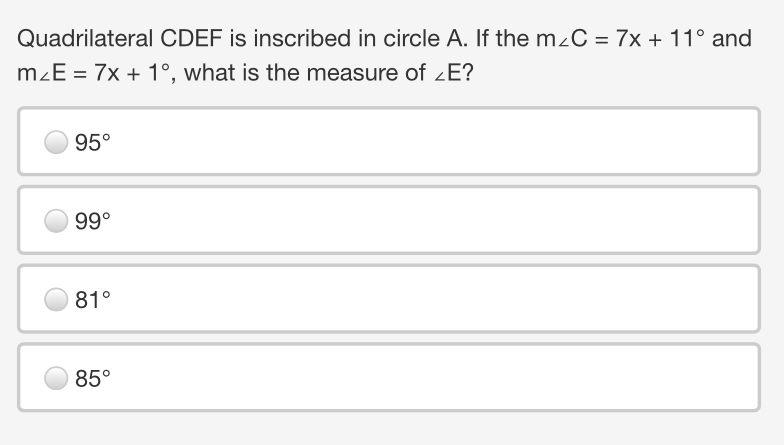Click the 95° answer text label
The height and width of the screenshot is (445, 784).
92,142
